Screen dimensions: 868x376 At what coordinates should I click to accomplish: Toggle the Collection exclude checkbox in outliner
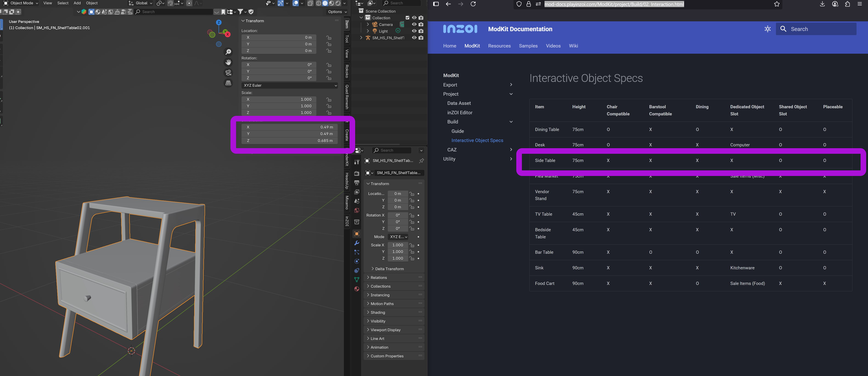click(407, 18)
